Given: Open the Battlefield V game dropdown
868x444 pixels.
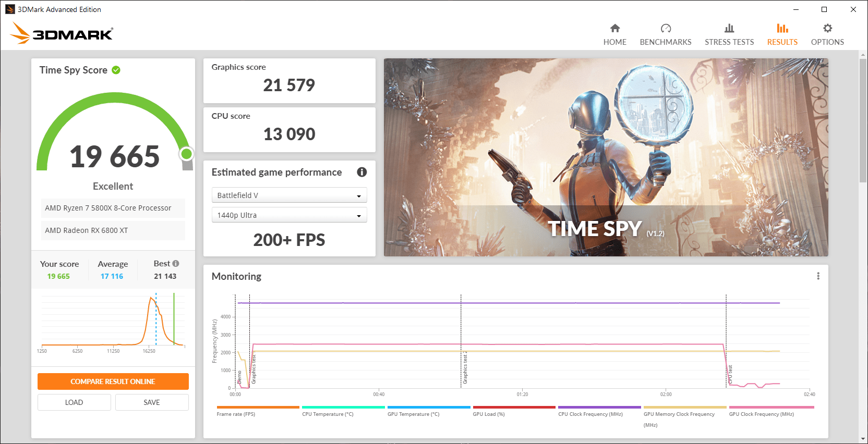Looking at the screenshot, I should 289,195.
